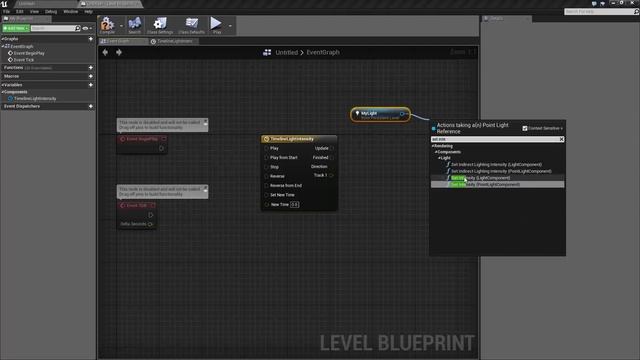Click the Search toolbar icon
Screen dimensions: 640x360
(x=134, y=25)
